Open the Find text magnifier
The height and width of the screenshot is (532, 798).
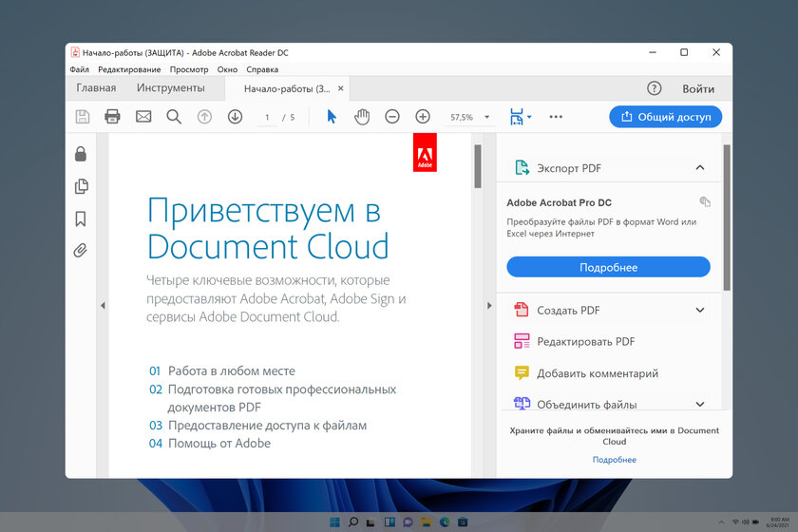174,117
